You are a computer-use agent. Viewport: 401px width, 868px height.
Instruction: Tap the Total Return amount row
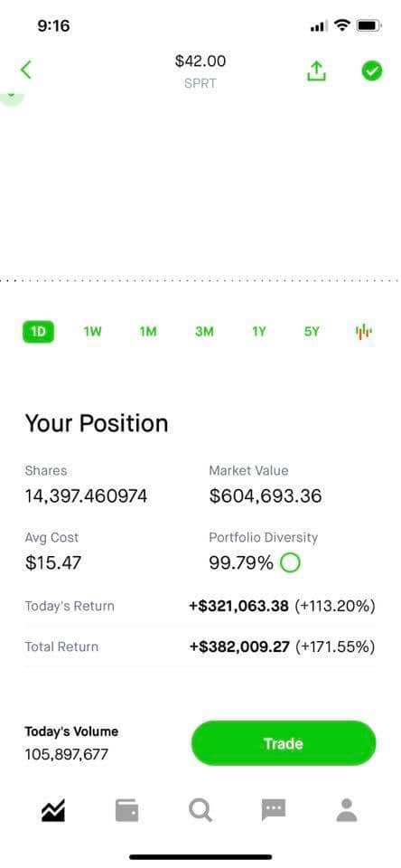(x=200, y=646)
